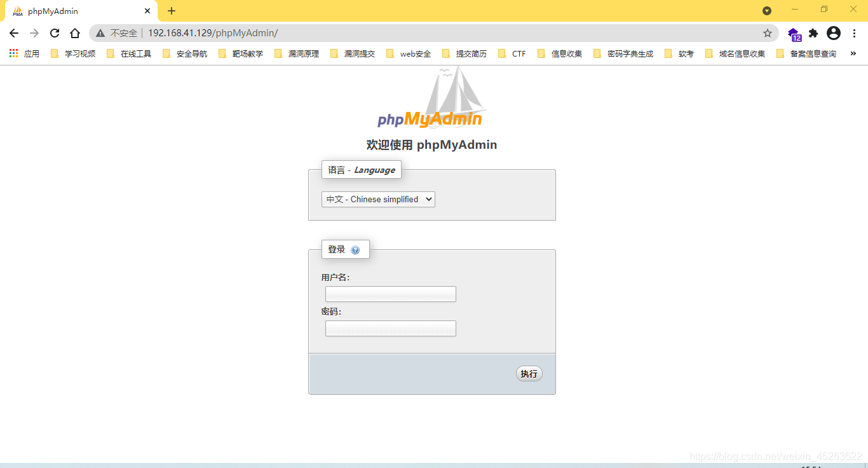This screenshot has height=468, width=868.
Task: Open the Chrome three-dot menu
Action: click(854, 33)
